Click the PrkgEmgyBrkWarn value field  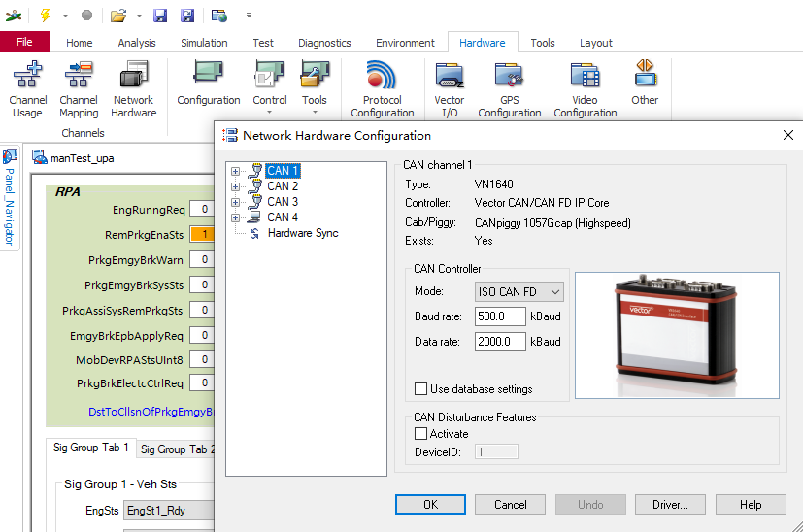(202, 259)
